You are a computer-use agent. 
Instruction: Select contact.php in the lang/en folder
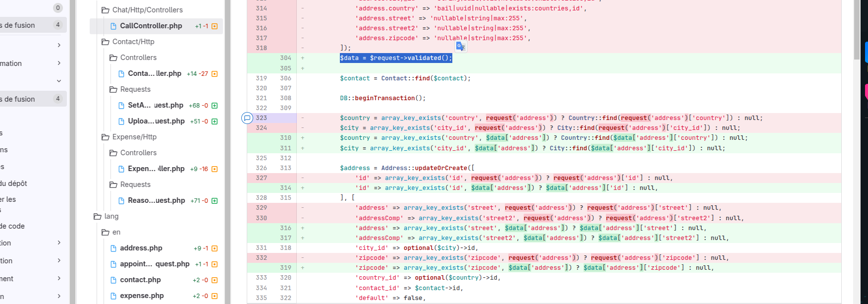[x=140, y=280]
